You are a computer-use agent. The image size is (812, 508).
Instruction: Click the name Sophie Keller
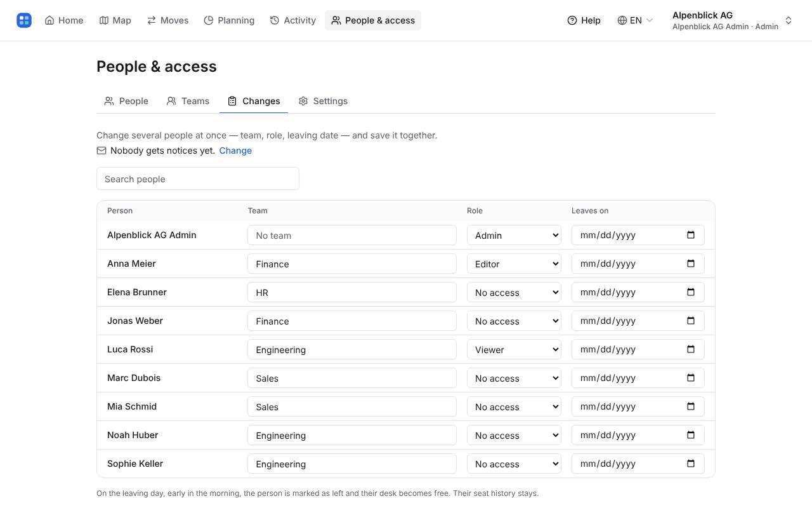click(x=135, y=464)
